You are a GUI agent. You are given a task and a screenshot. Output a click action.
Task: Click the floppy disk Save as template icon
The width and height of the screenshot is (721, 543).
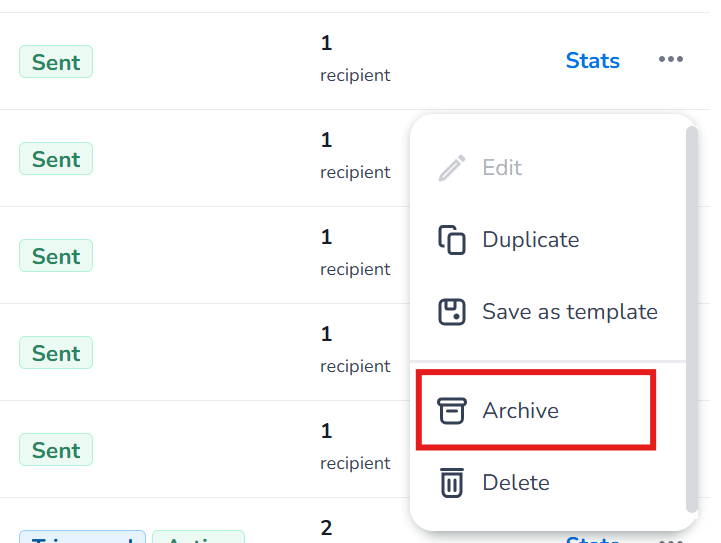pos(452,311)
